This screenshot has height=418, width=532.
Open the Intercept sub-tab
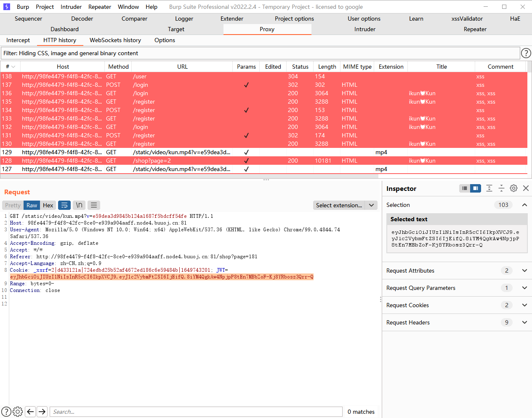click(x=18, y=40)
